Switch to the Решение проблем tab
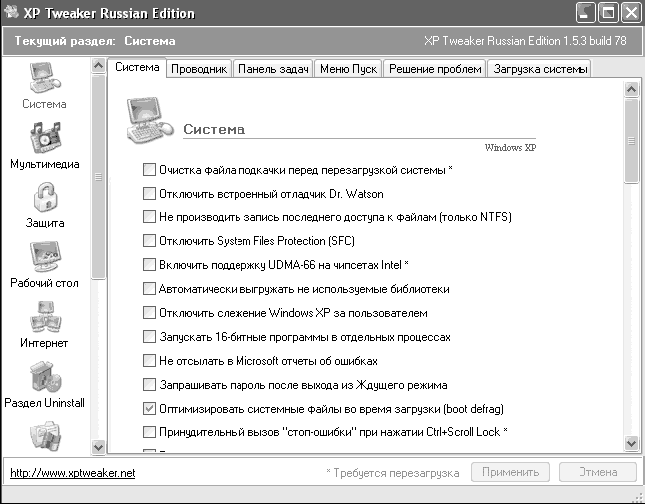Viewport: 645px width, 504px height. point(435,69)
